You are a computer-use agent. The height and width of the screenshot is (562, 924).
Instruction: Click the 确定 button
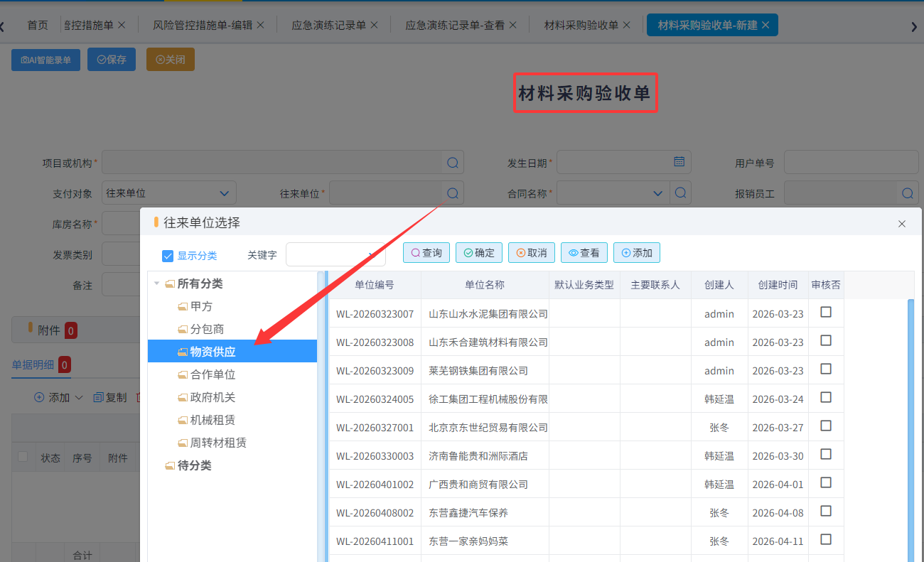pyautogui.click(x=479, y=252)
